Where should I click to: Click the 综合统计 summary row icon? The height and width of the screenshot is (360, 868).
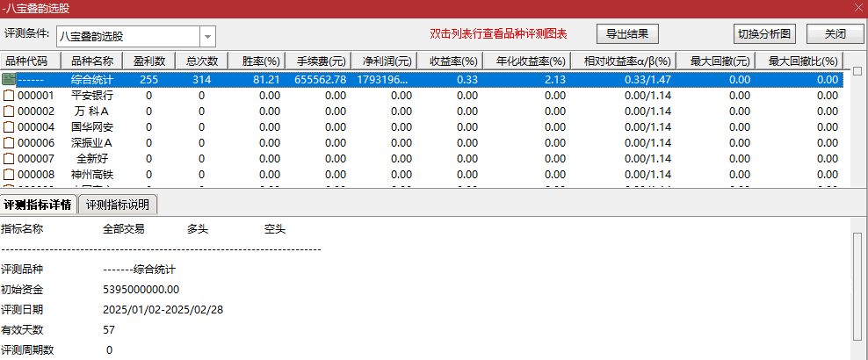point(10,80)
